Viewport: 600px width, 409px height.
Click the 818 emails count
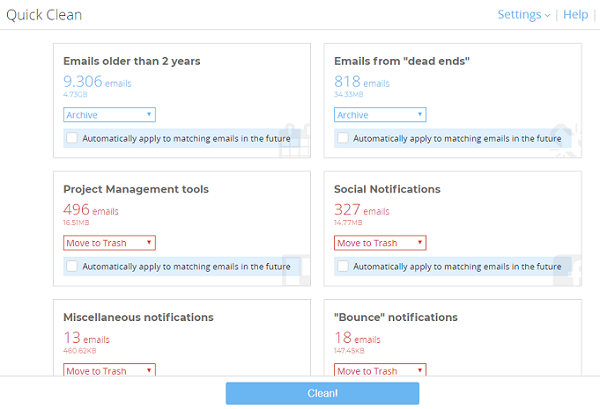(362, 83)
